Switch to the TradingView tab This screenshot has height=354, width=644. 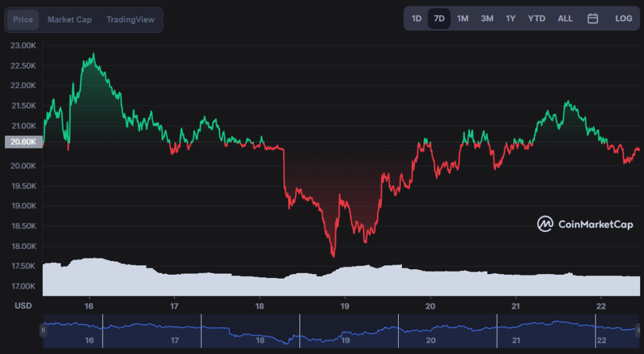point(130,19)
